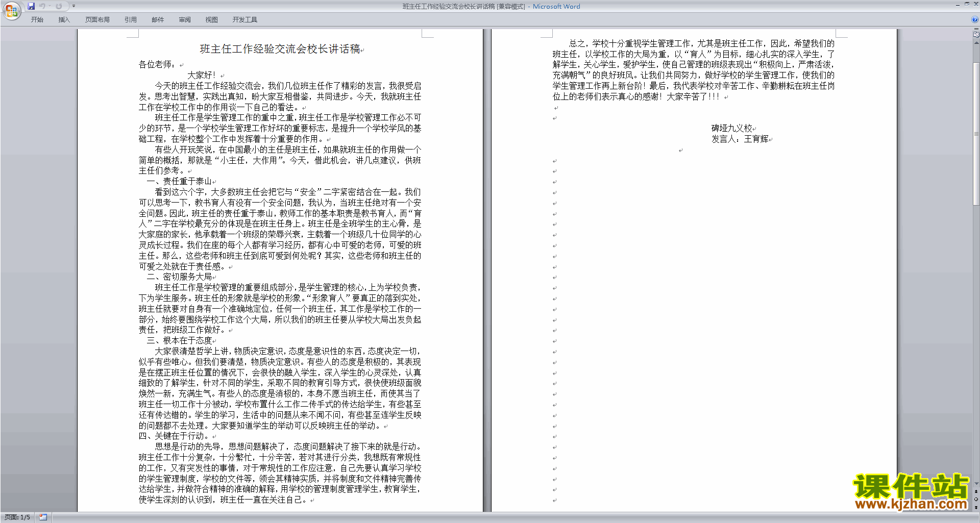Click paragraph starting 思想是行动的先导
This screenshot has height=523, width=980.
280,474
